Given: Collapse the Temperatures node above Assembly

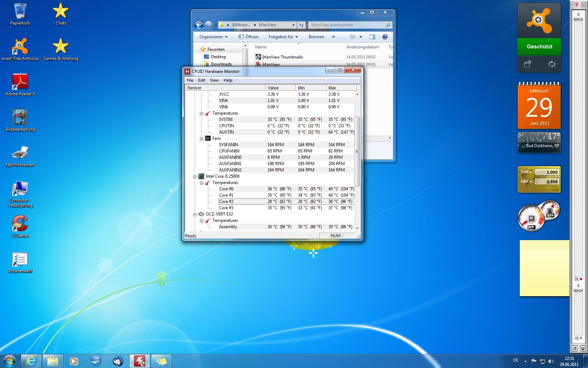Looking at the screenshot, I should (x=202, y=221).
